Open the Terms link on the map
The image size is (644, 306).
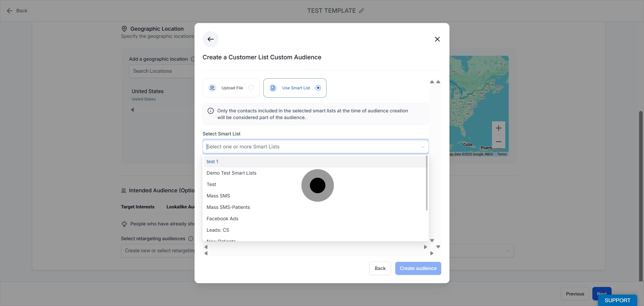click(502, 154)
